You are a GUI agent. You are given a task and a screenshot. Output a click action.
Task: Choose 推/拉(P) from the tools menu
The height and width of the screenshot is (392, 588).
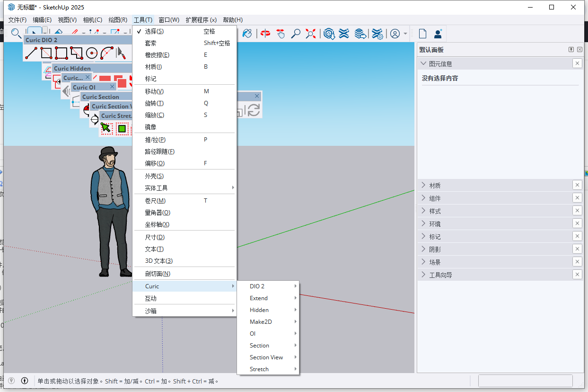point(184,140)
